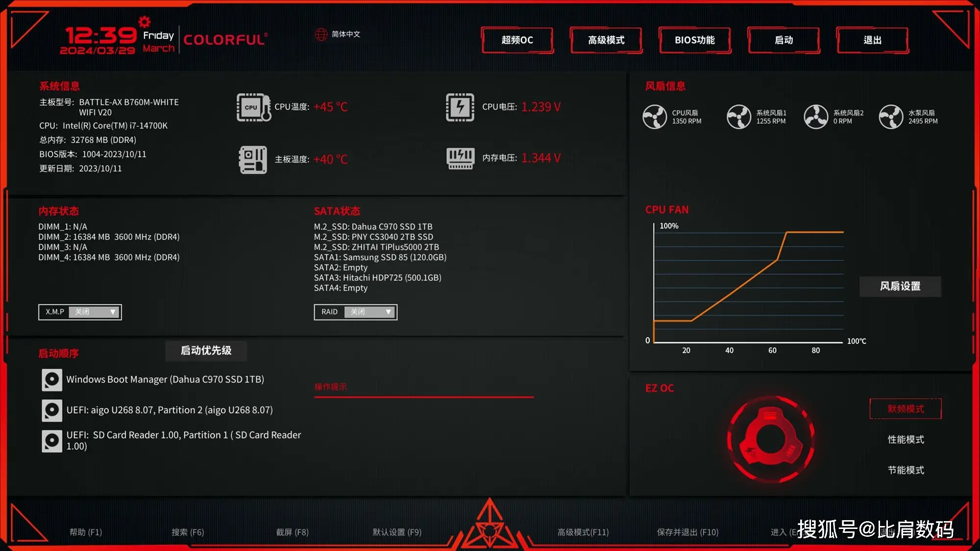Screen dimensions: 980x551
Task: Click the 风扇设置 fan settings icon
Action: point(900,286)
